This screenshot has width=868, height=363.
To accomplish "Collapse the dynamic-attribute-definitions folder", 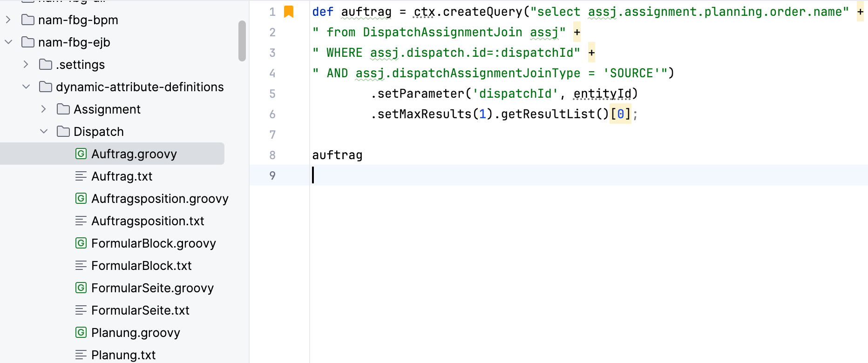I will [x=26, y=87].
